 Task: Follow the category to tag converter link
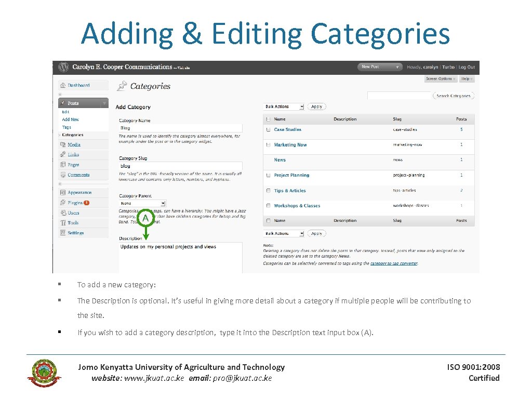(x=394, y=263)
